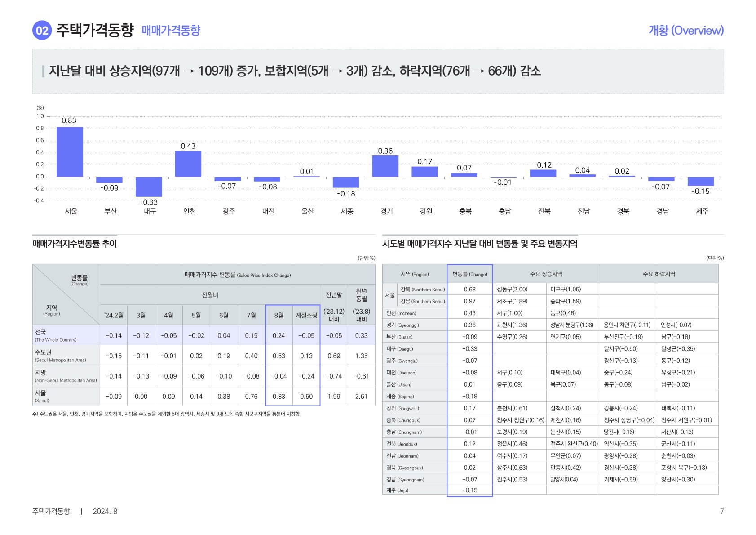Click the page number 7 in footer
The height and width of the screenshot is (535, 756).
[x=721, y=511]
